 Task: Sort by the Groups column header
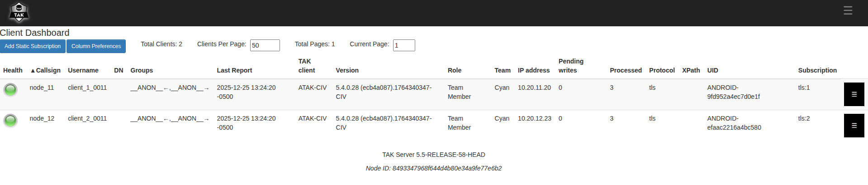click(x=142, y=70)
